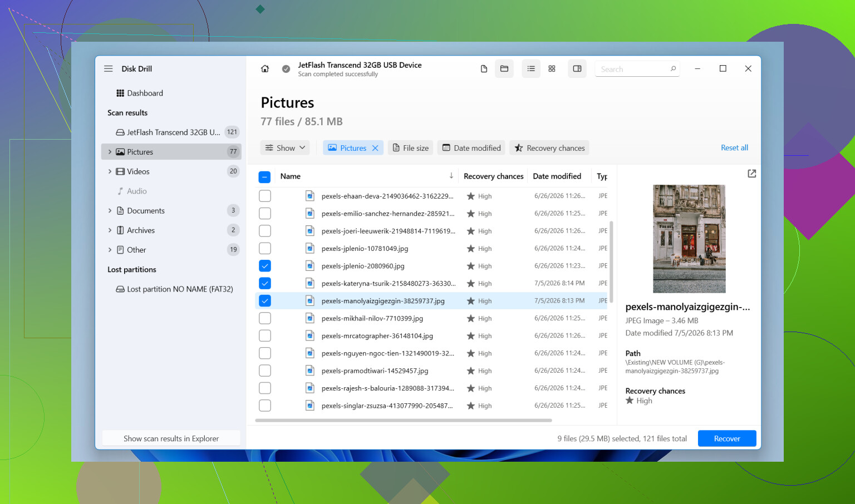Open preview in external window icon
Viewport: 855px width, 504px height.
coord(751,174)
